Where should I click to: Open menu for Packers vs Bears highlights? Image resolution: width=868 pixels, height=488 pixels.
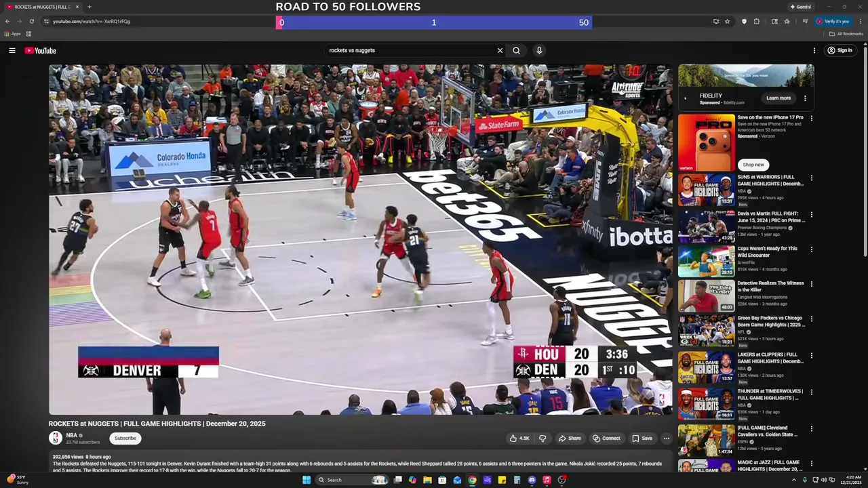[811, 319]
